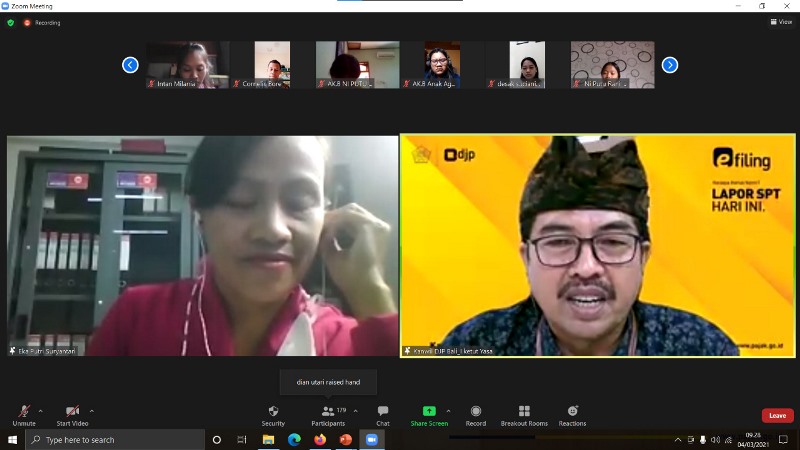Open the Reactions menu

(572, 415)
